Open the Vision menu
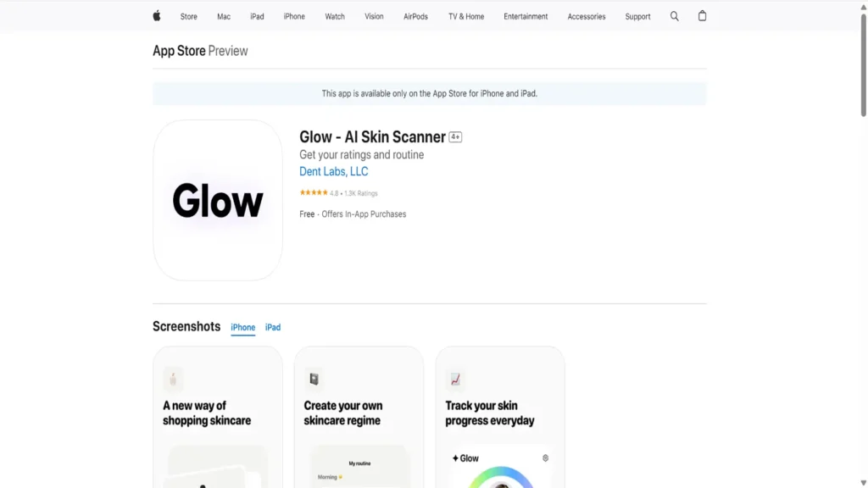 374,17
